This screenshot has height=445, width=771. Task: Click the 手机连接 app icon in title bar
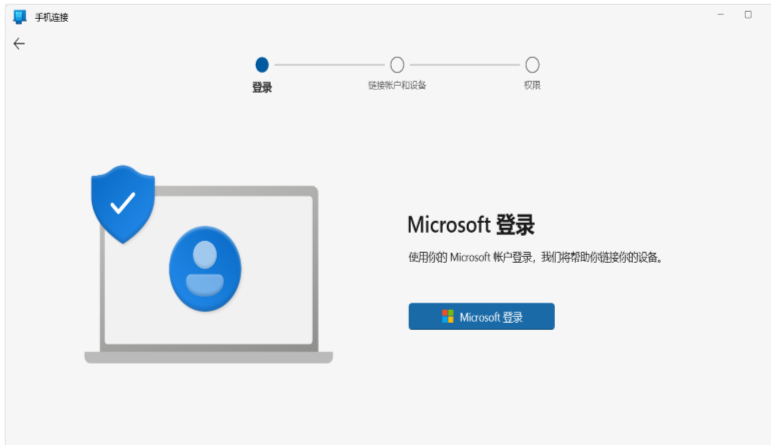point(19,16)
